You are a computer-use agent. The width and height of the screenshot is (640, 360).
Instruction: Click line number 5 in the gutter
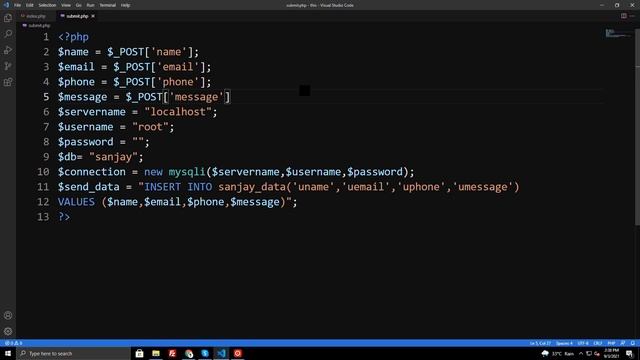[x=46, y=97]
